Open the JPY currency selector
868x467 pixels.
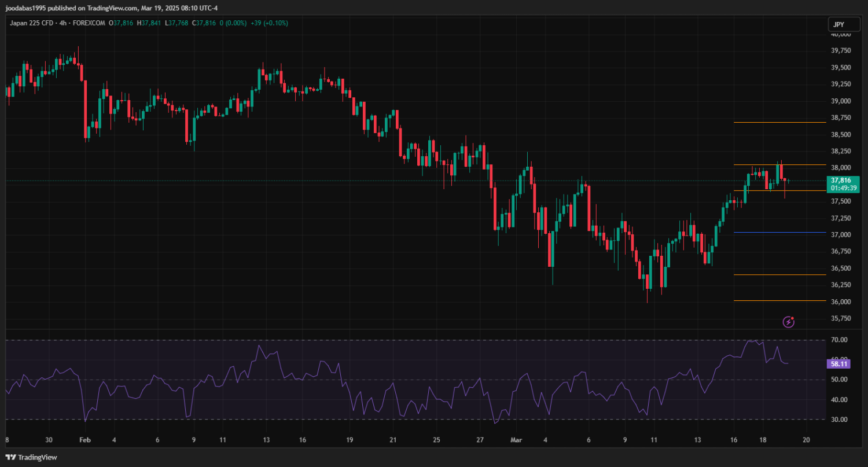(843, 24)
